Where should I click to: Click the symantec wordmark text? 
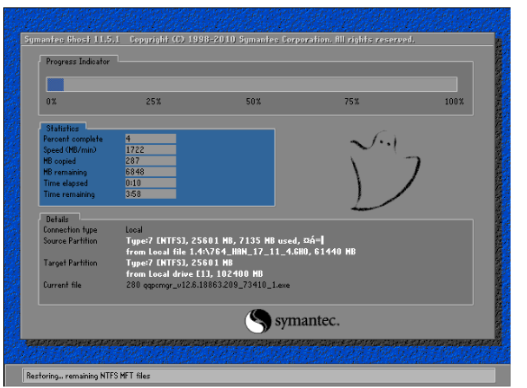[x=307, y=321]
